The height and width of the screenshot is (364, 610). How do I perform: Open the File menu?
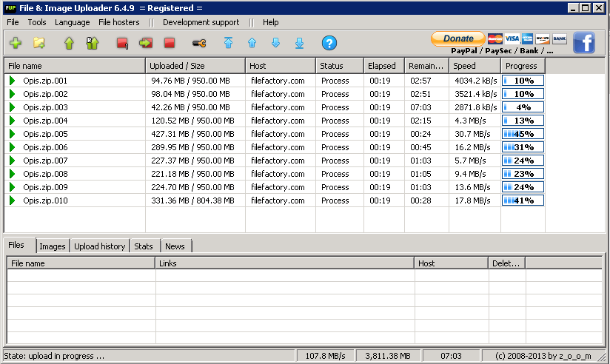13,22
